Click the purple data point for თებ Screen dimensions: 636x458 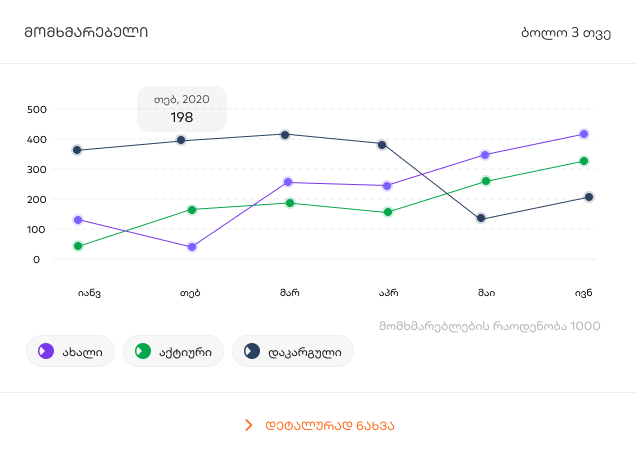(x=191, y=247)
